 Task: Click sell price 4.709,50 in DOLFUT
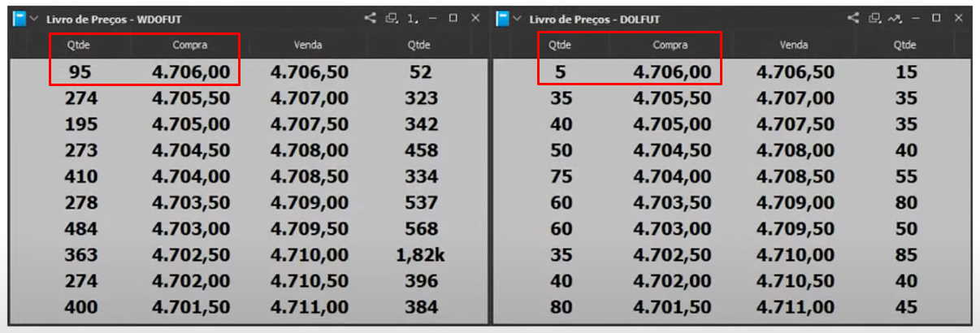pos(796,228)
